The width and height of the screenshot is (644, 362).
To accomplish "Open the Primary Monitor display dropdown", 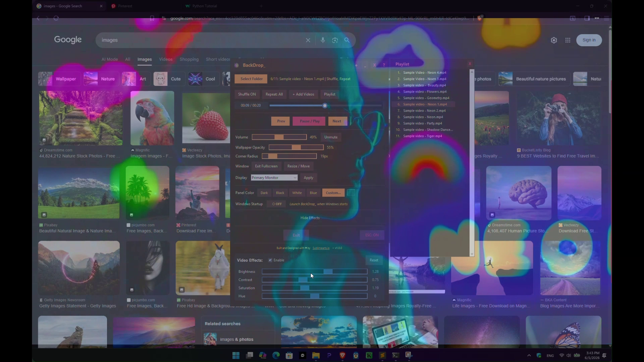I will tap(274, 178).
